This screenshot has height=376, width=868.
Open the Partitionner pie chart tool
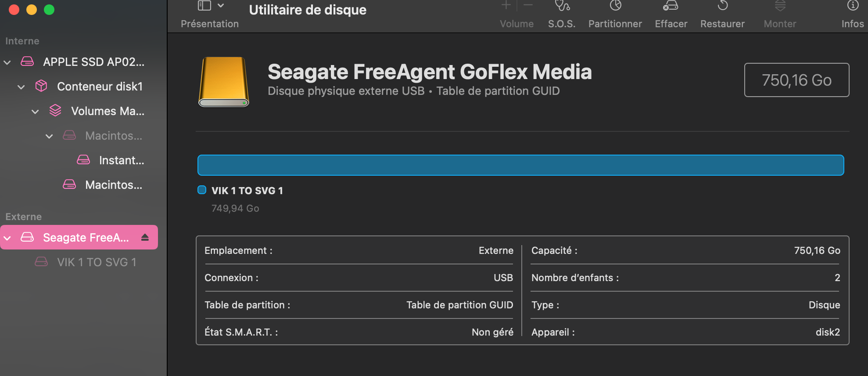tap(615, 6)
